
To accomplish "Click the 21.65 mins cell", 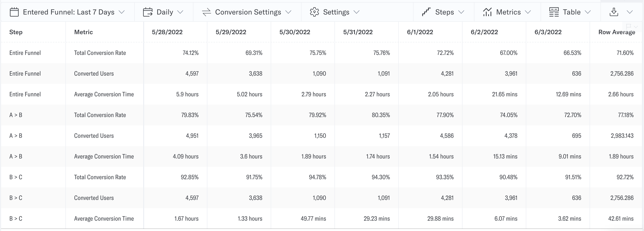I will (505, 94).
